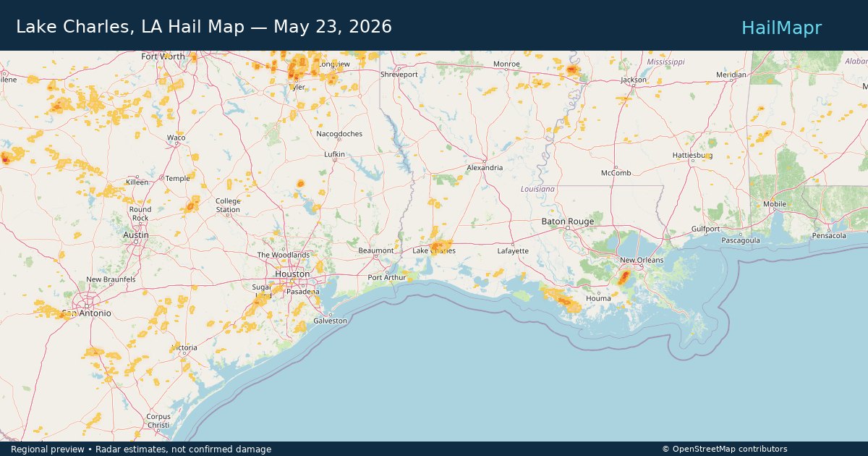The height and width of the screenshot is (456, 868).
Task: Click the Gulfport city label
Action: 705,229
